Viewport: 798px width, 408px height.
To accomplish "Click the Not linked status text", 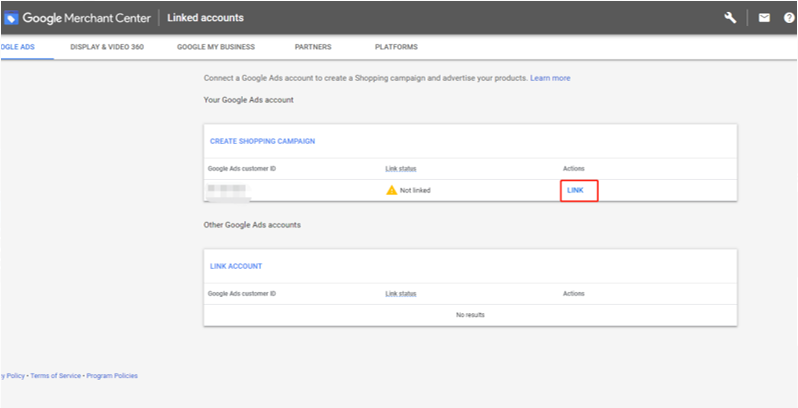I will pos(415,190).
